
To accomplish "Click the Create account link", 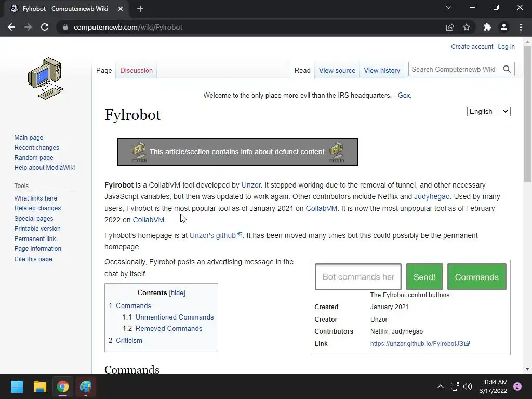I will [x=472, y=47].
